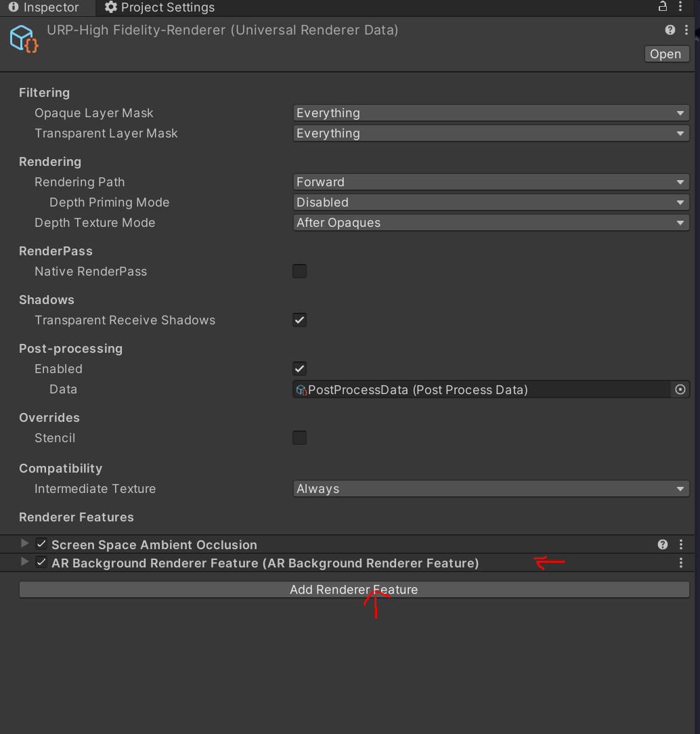Open help for Universal Renderer Data

coord(670,30)
